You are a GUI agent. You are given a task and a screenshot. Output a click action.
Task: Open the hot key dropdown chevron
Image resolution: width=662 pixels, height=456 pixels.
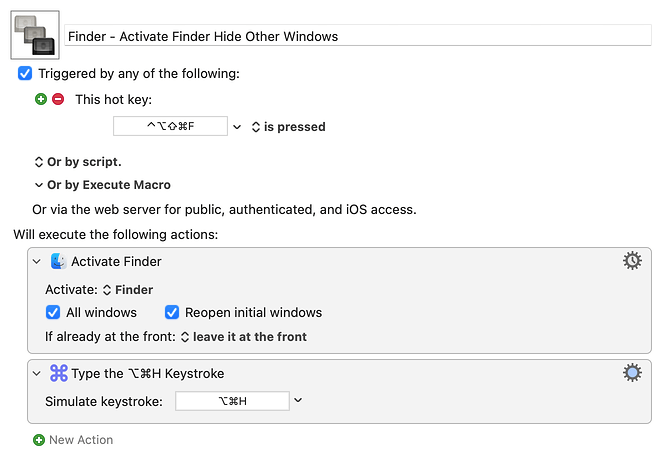tap(237, 127)
